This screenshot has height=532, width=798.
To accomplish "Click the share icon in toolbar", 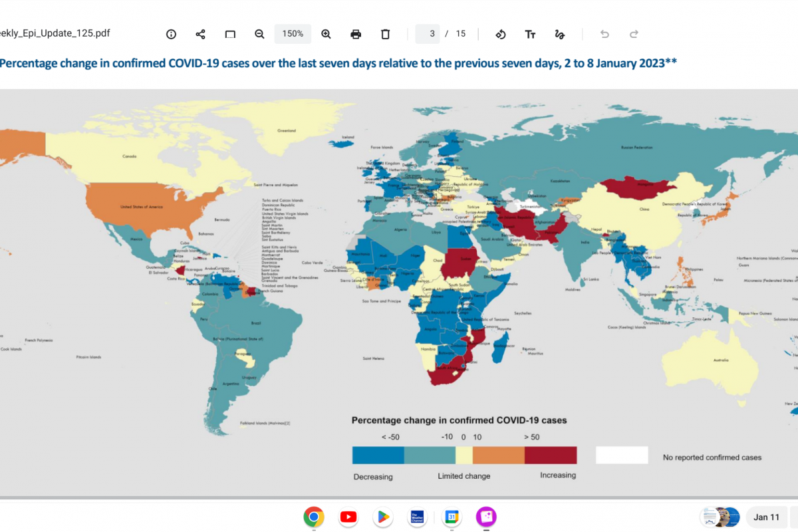I will [200, 34].
